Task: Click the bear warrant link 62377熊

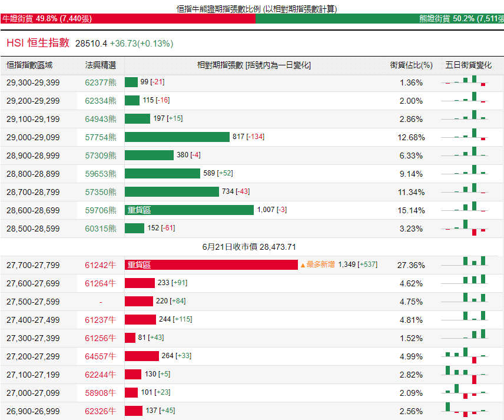Action: (x=101, y=82)
